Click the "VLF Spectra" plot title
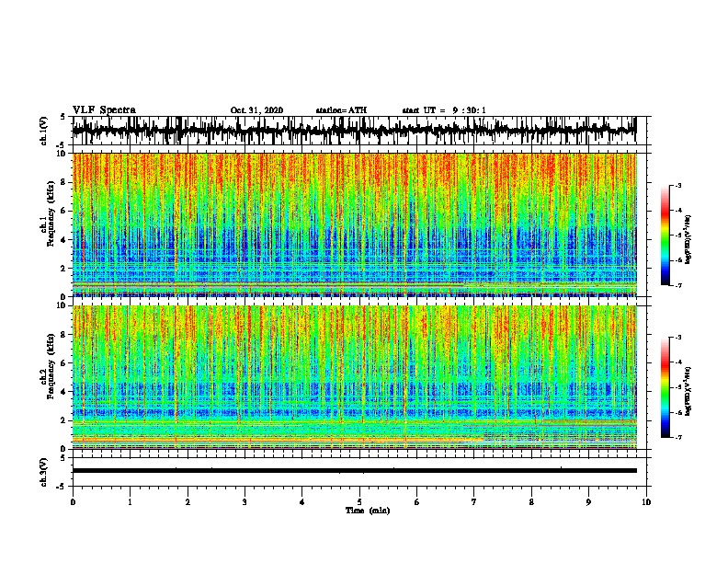This screenshot has width=728, height=563. 104,110
